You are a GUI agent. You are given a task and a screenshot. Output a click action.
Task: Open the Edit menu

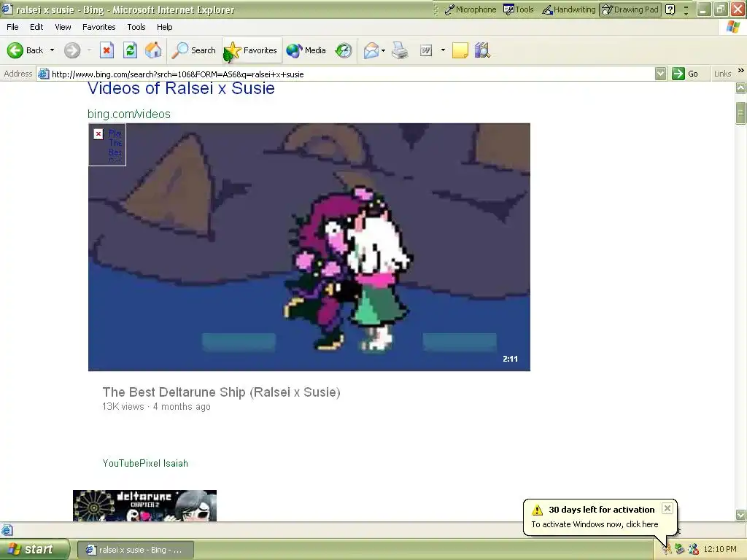[36, 27]
